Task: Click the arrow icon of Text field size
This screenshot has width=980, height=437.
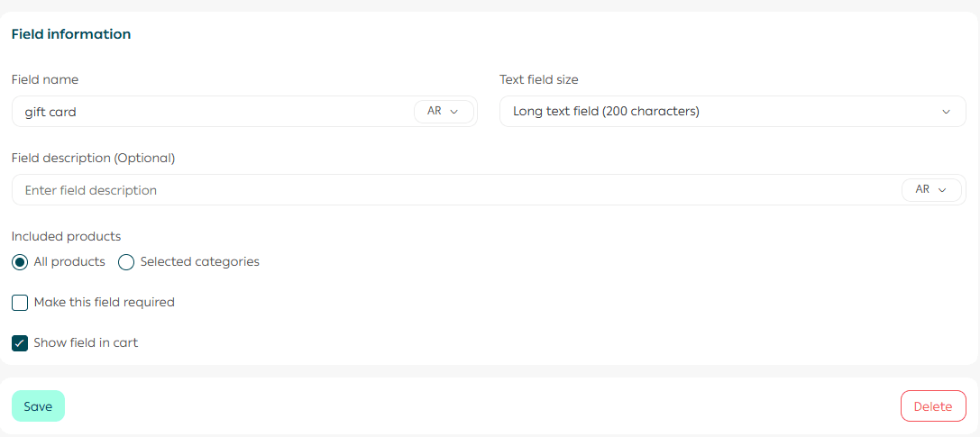Action: pyautogui.click(x=946, y=112)
